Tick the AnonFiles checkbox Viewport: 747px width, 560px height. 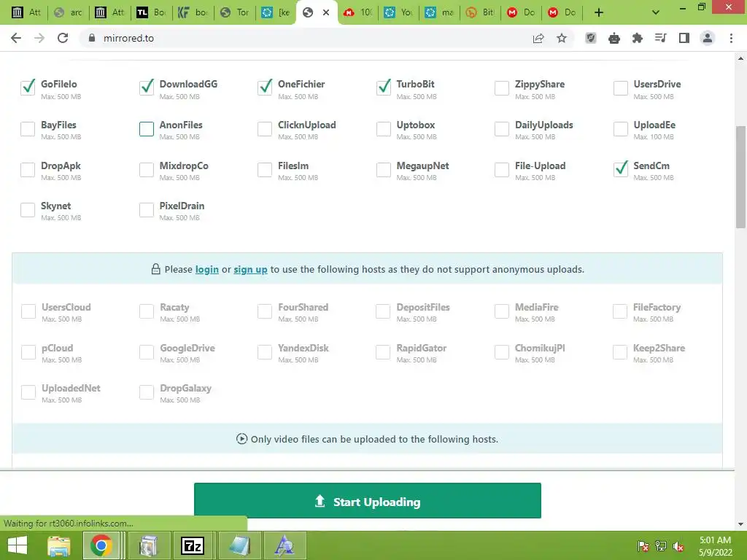click(x=146, y=128)
